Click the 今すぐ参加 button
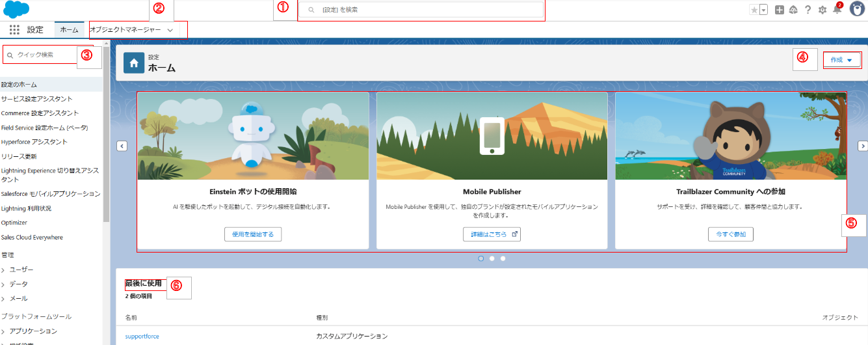The width and height of the screenshot is (868, 345). [731, 234]
